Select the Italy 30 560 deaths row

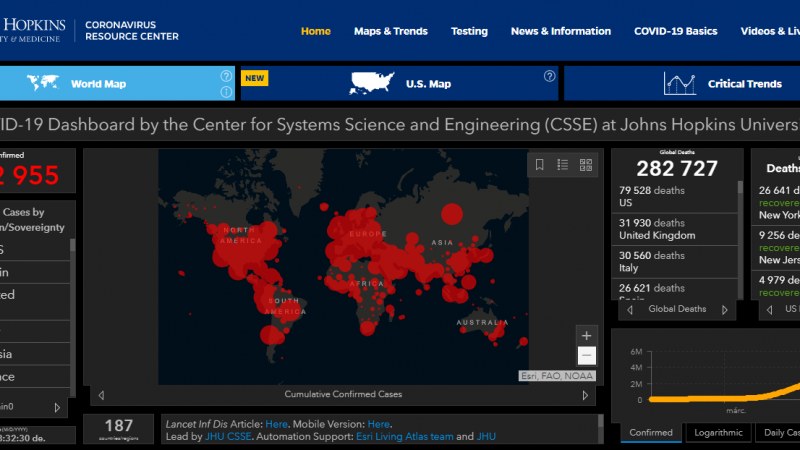[x=674, y=262]
